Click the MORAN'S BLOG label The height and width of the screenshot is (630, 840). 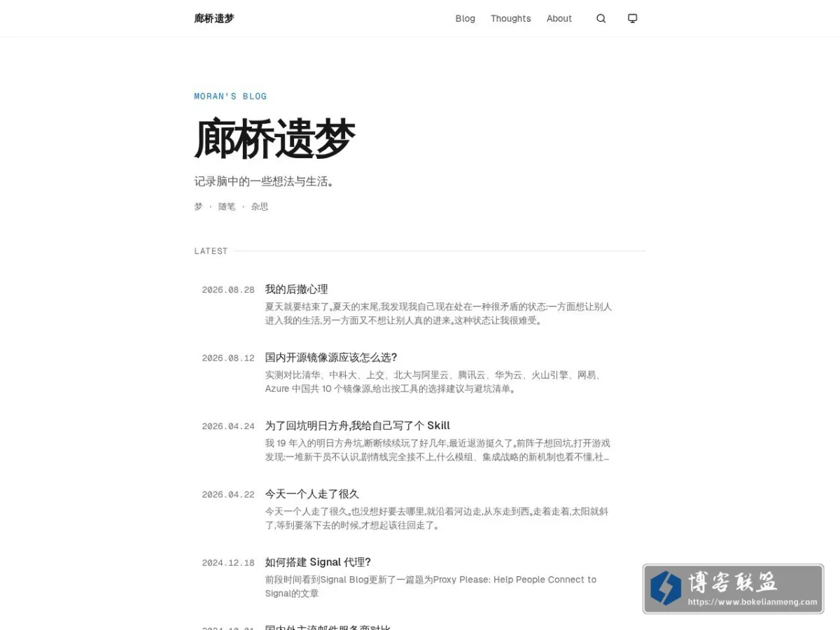[x=230, y=97]
